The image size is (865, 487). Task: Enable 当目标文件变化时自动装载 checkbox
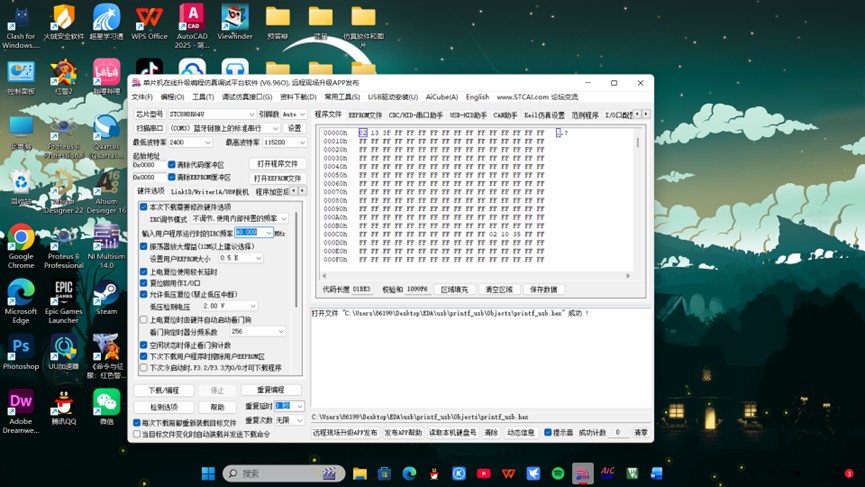point(137,434)
